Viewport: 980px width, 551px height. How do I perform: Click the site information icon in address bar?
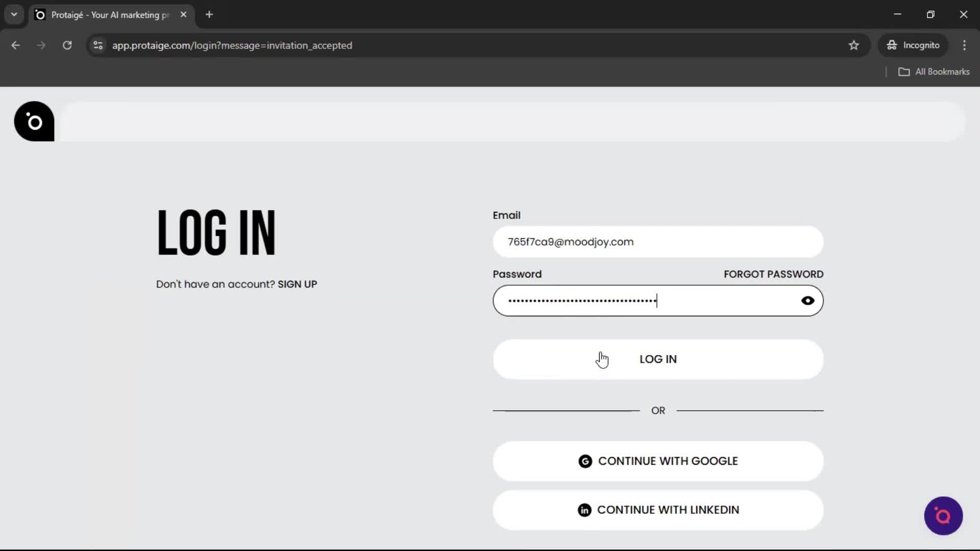[97, 45]
